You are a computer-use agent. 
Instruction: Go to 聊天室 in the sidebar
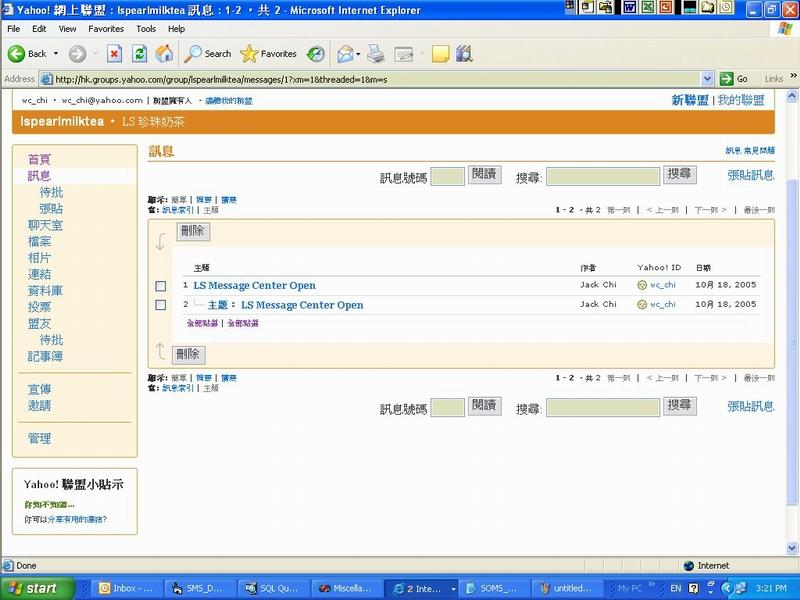[45, 225]
